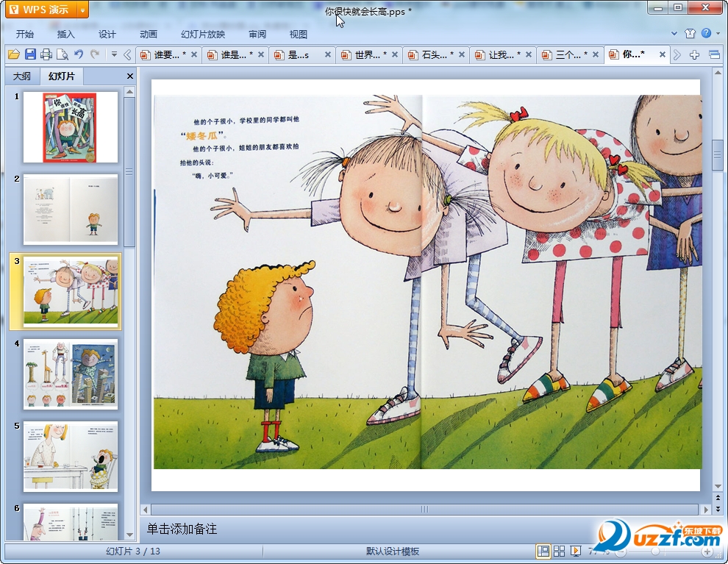
Task: Select slide 1 cover thumbnail
Action: tap(70, 126)
